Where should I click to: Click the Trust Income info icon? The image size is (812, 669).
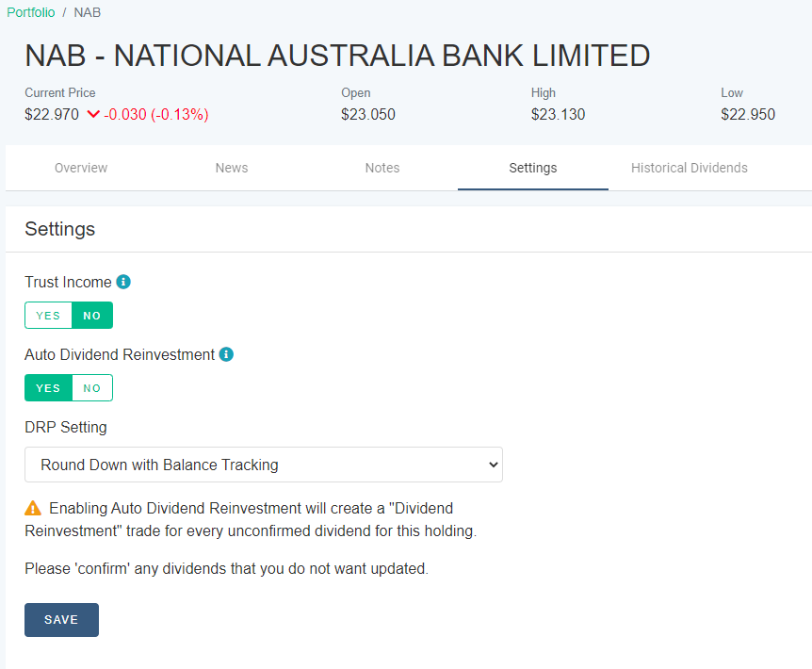[123, 282]
